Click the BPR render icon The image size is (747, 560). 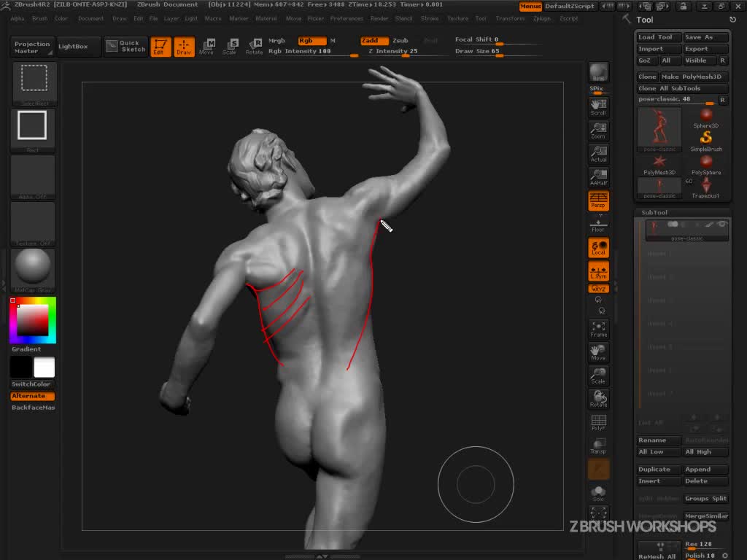tap(598, 73)
